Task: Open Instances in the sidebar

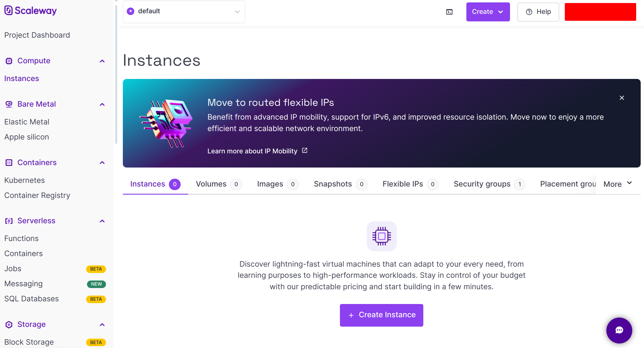Action: point(22,79)
